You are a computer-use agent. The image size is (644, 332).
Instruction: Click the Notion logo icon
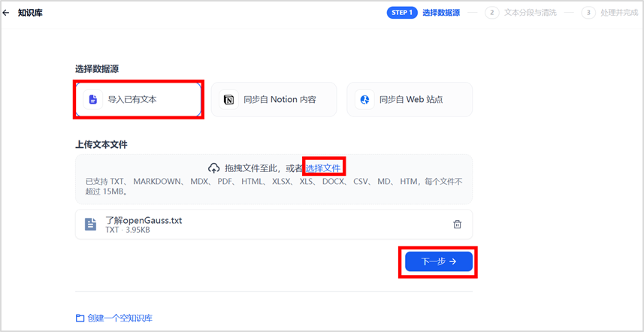[228, 99]
